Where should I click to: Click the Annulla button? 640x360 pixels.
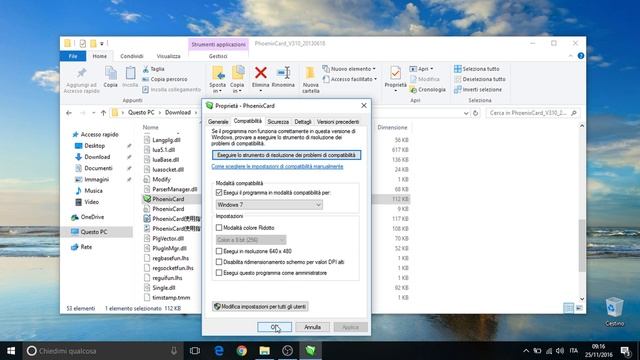tap(312, 327)
